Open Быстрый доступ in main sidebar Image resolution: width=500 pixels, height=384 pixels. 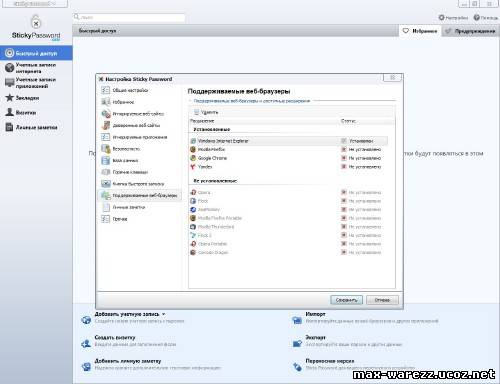tap(36, 53)
